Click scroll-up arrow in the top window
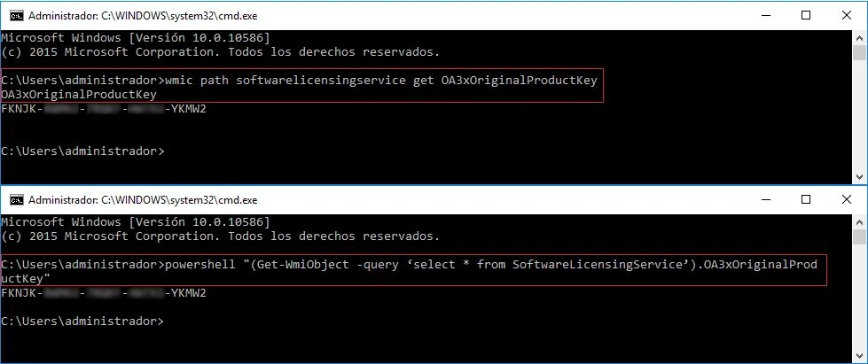This screenshot has width=868, height=364. click(x=859, y=37)
